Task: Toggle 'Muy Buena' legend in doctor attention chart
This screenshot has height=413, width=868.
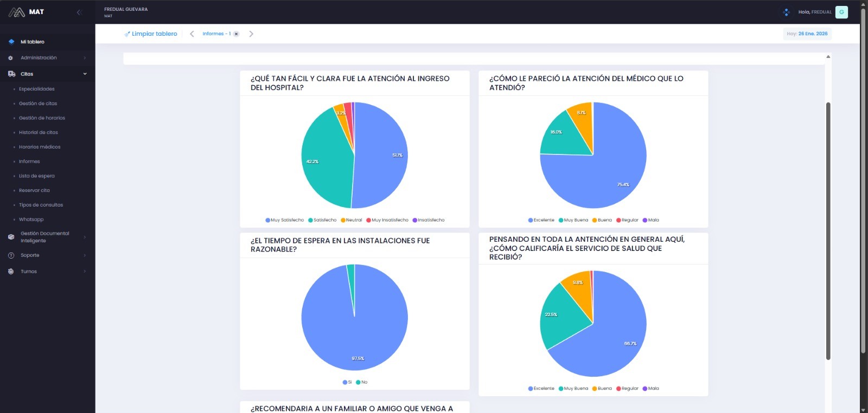Action: [573, 220]
